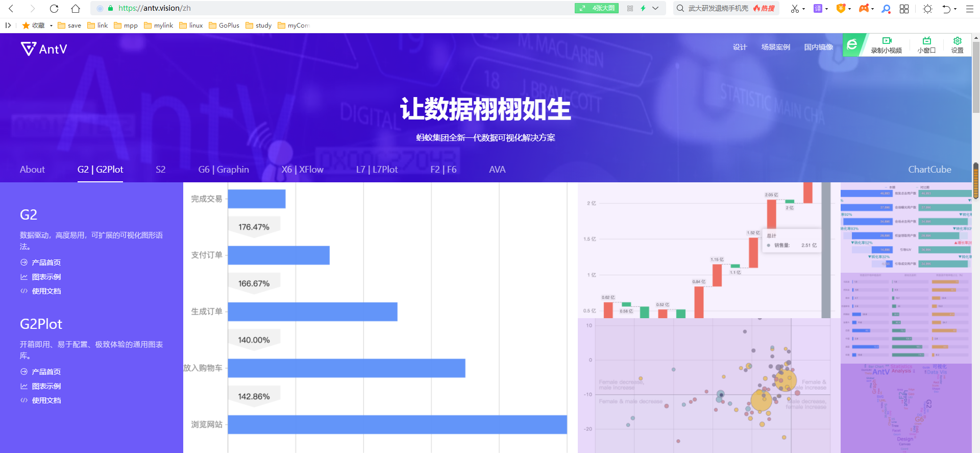This screenshot has width=980, height=453.
Task: Go back to the previous page
Action: (11, 8)
